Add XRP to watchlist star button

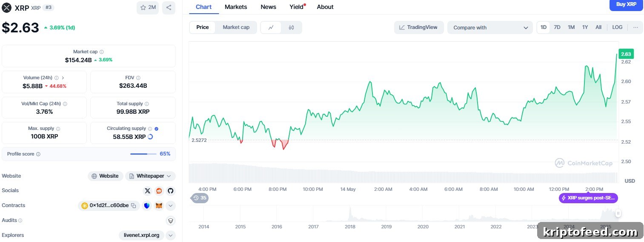pyautogui.click(x=148, y=8)
